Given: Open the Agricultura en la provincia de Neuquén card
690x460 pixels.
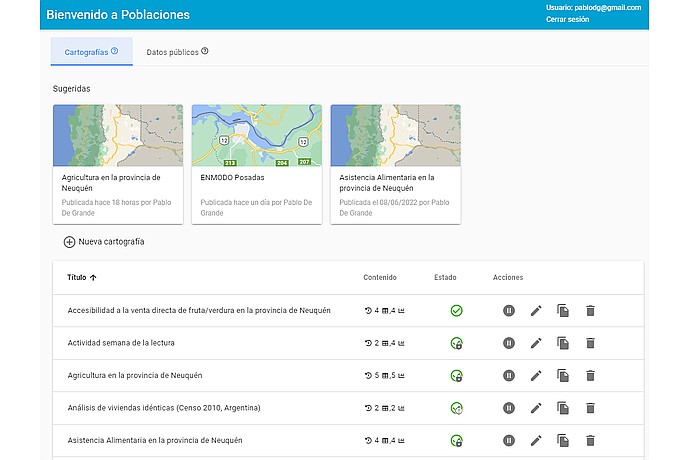Looking at the screenshot, I should click(118, 164).
